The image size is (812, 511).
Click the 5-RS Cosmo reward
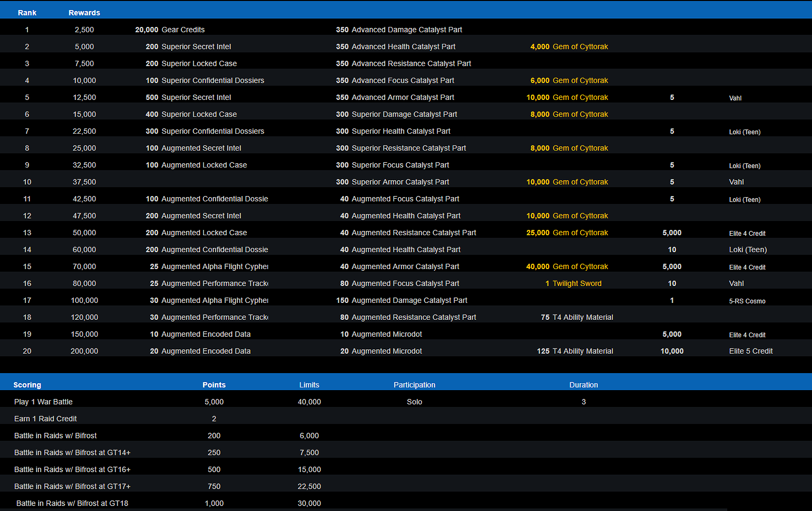pyautogui.click(x=747, y=301)
